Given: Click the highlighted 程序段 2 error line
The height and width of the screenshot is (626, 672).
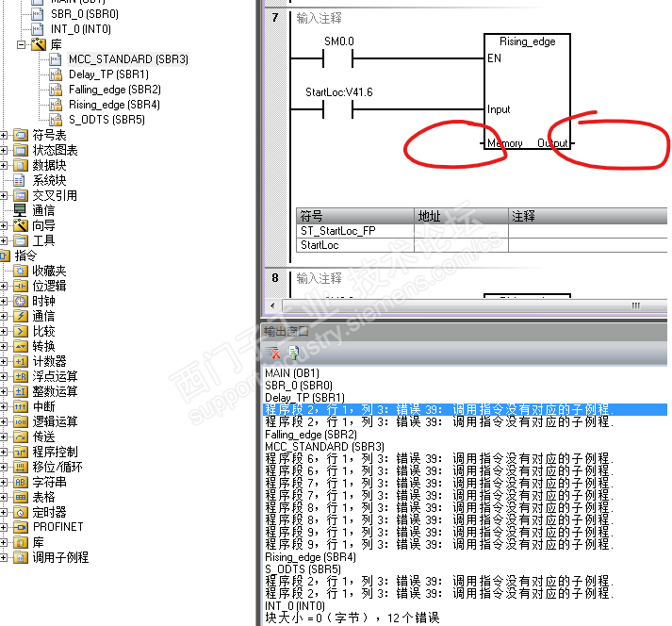Looking at the screenshot, I should pyautogui.click(x=465, y=409).
